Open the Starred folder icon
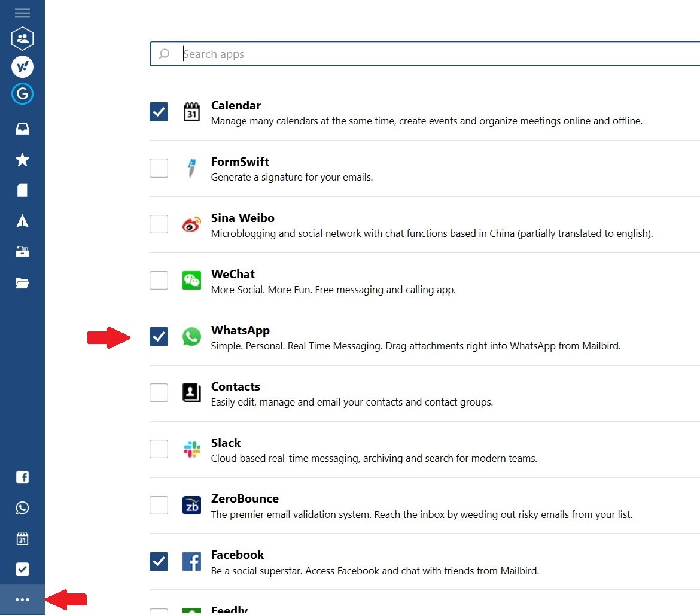 tap(22, 159)
